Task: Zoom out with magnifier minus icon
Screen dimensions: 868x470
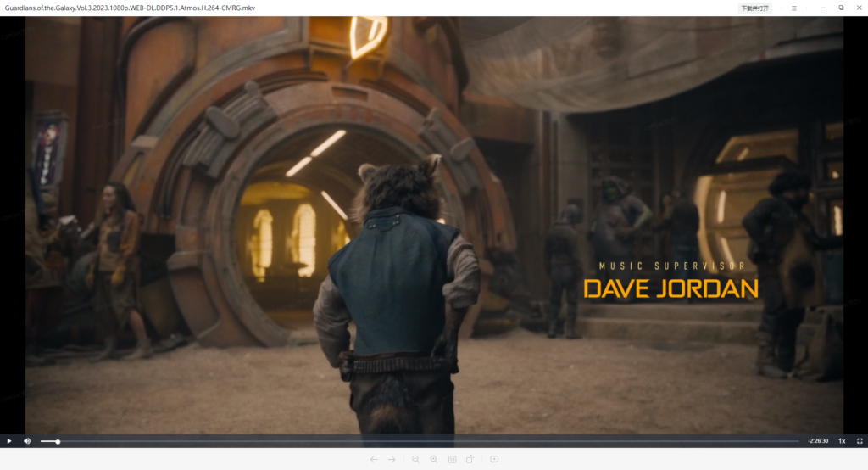Action: tap(415, 459)
